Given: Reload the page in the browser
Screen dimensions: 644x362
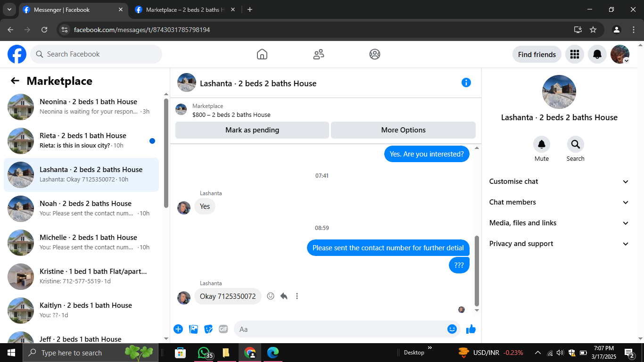Looking at the screenshot, I should [x=44, y=30].
